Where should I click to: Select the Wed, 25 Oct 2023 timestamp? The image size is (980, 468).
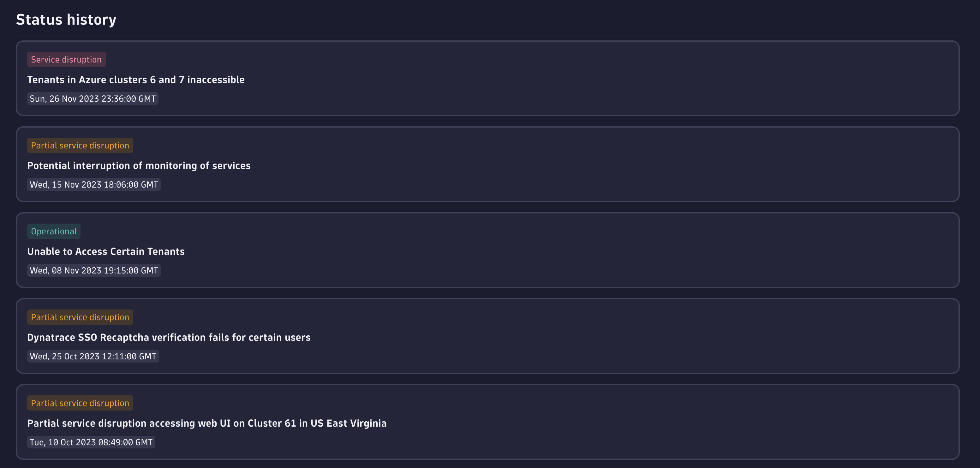(93, 357)
